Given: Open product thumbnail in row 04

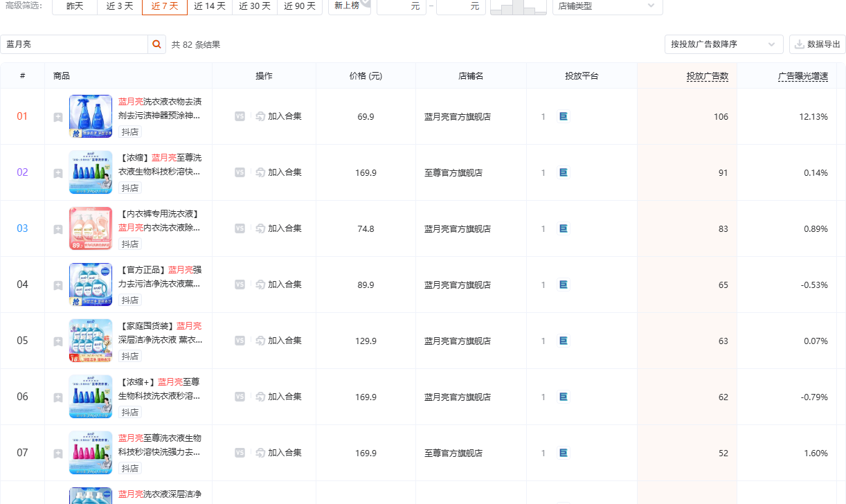Looking at the screenshot, I should 91,285.
